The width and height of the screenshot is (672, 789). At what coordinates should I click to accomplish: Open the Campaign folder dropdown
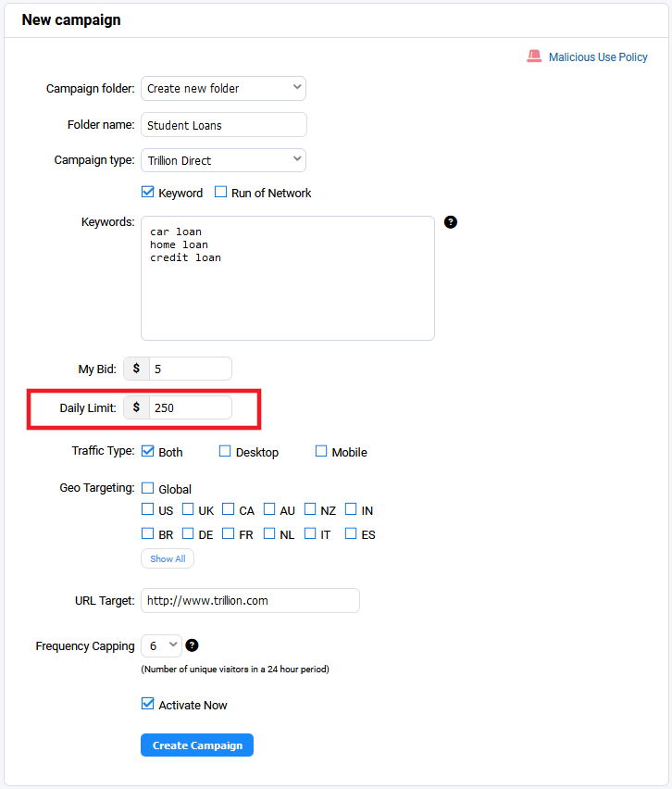[x=223, y=89]
